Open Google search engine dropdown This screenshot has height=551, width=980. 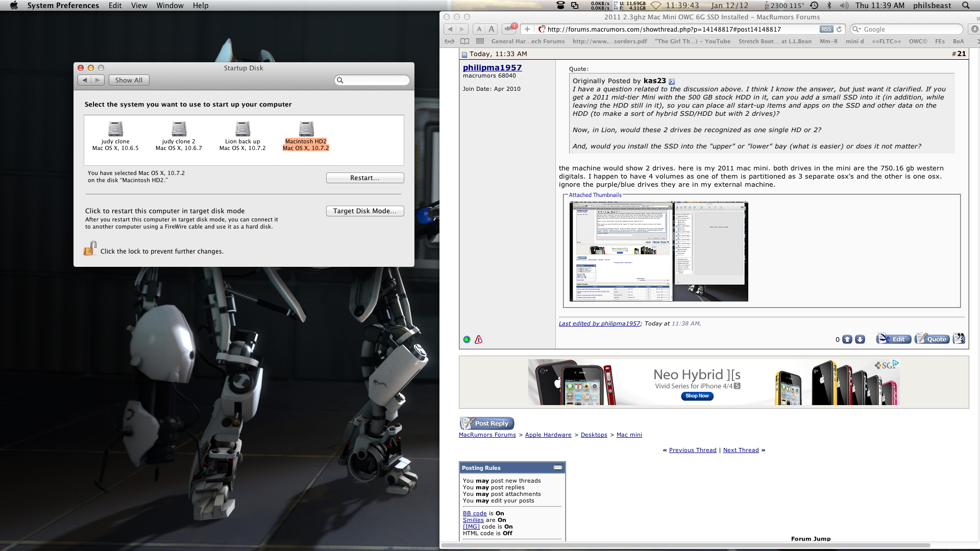pyautogui.click(x=856, y=30)
